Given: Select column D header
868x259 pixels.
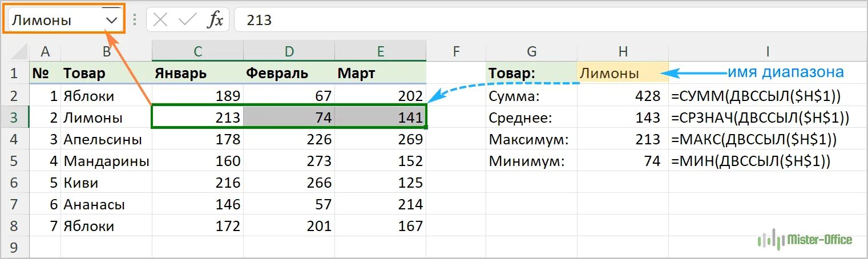Looking at the screenshot, I should (x=289, y=51).
